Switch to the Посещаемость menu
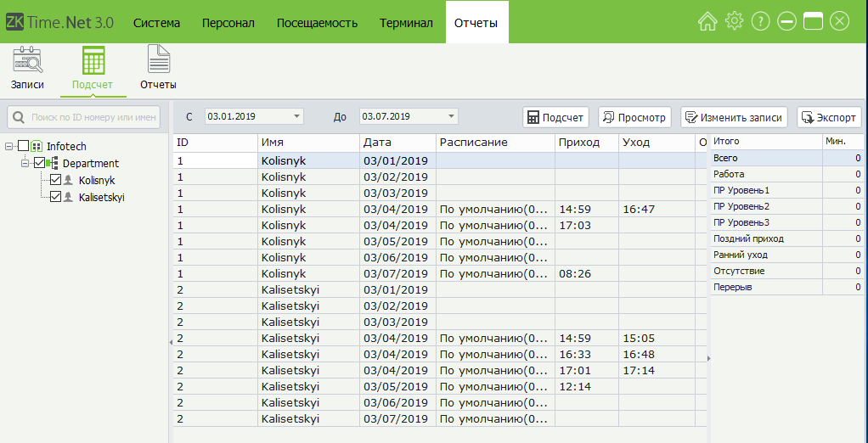 pos(317,23)
